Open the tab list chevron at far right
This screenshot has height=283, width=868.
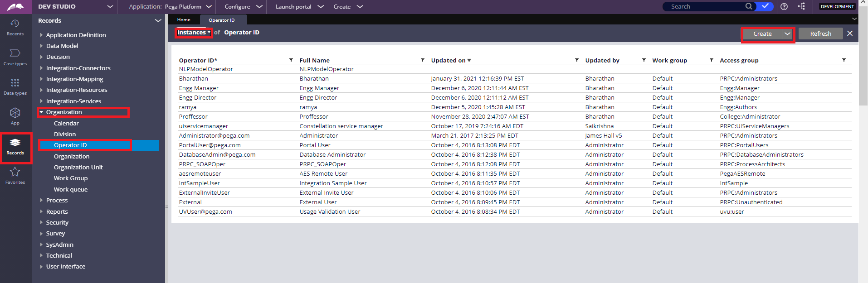(854, 19)
